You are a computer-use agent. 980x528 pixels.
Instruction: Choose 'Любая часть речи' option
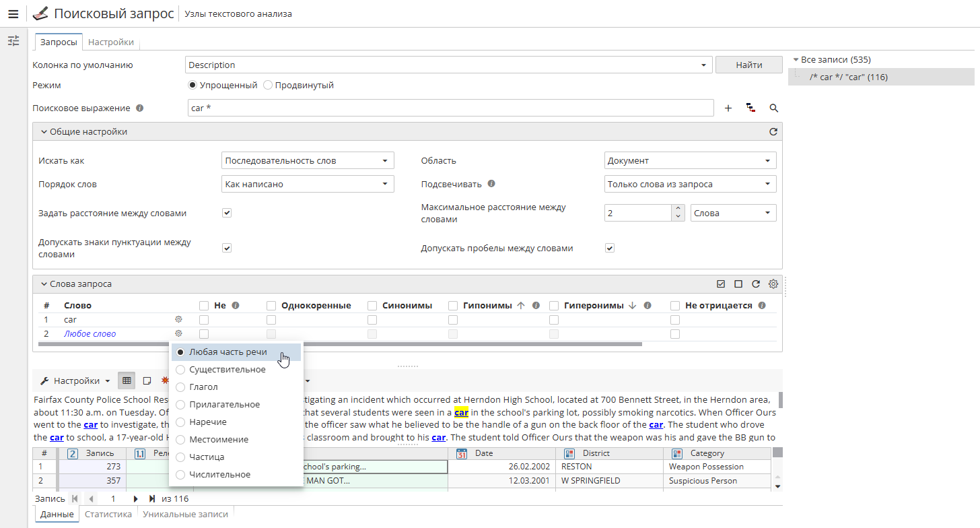236,352
